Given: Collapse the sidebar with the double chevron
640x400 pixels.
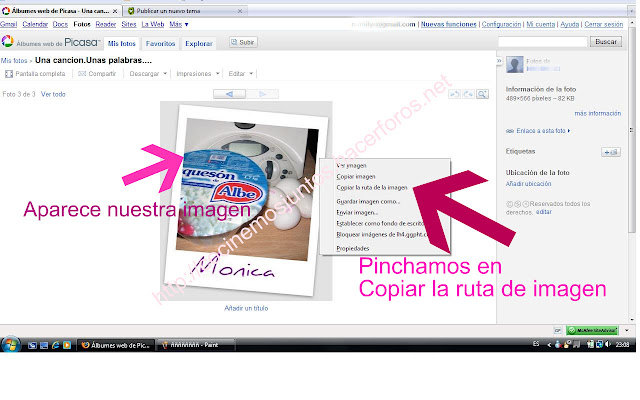Looking at the screenshot, I should tap(499, 61).
